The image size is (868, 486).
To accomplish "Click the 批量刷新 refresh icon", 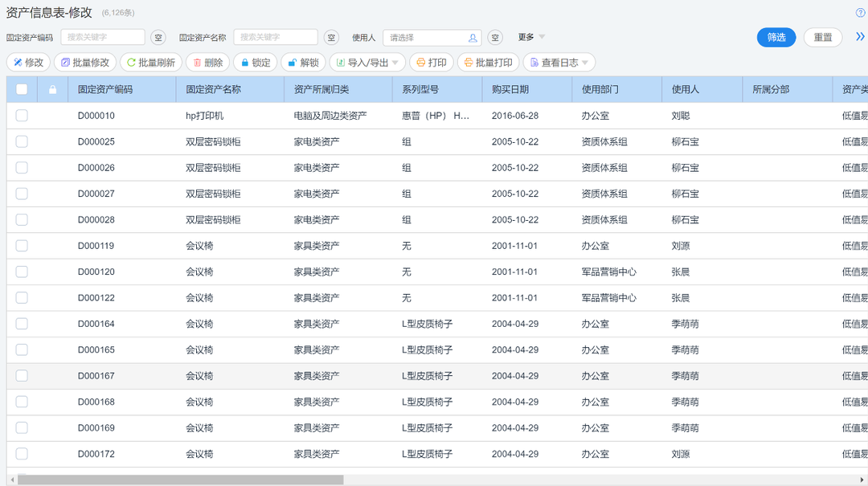I will click(x=131, y=63).
